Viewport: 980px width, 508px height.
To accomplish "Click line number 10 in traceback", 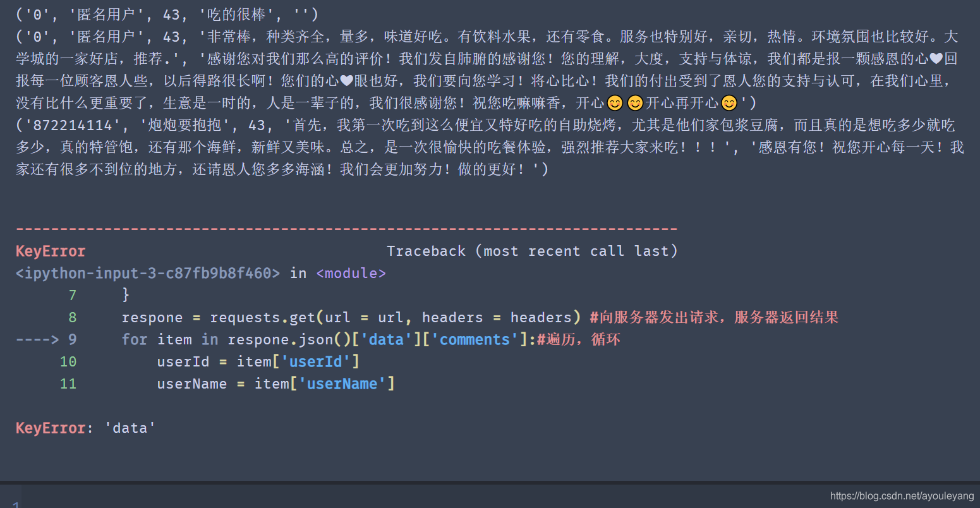I will coord(68,361).
